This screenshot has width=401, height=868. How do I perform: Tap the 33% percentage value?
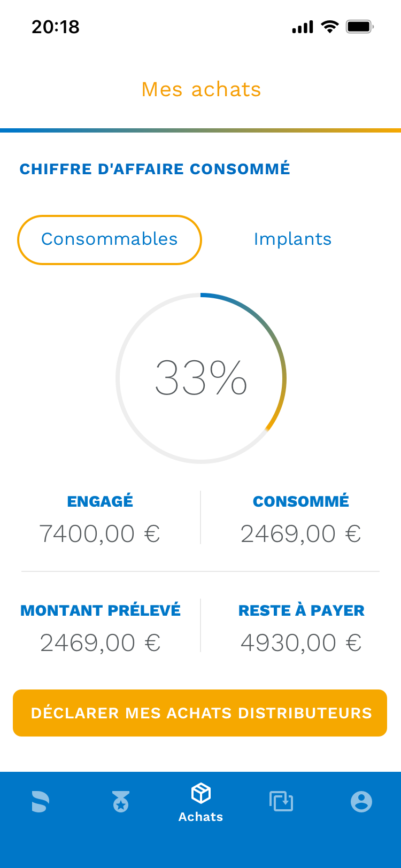(x=201, y=378)
